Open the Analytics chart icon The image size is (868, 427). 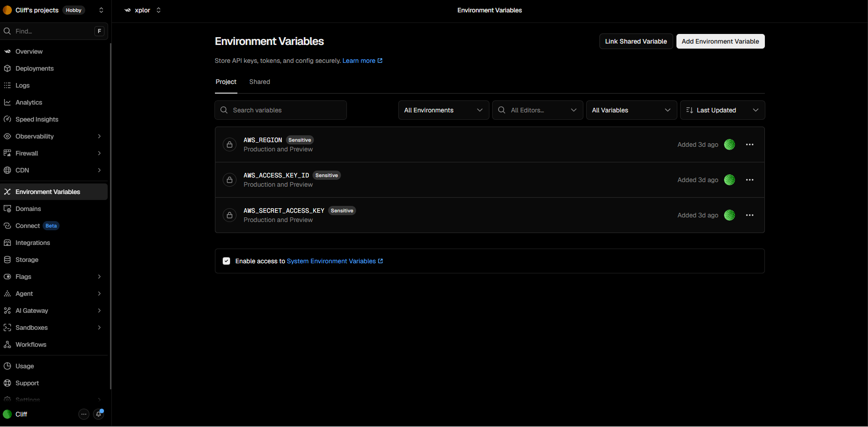(7, 102)
